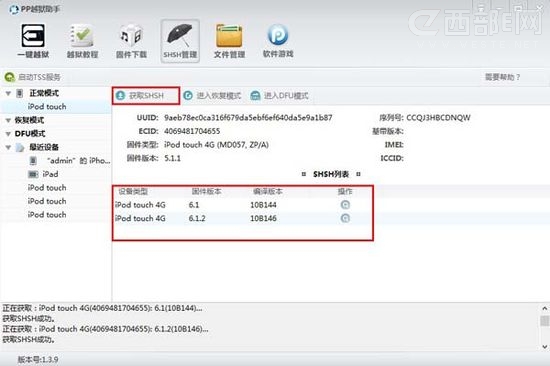550x366 pixels.
Task: Collapse the DFU模式 tree node
Action: (x=8, y=134)
